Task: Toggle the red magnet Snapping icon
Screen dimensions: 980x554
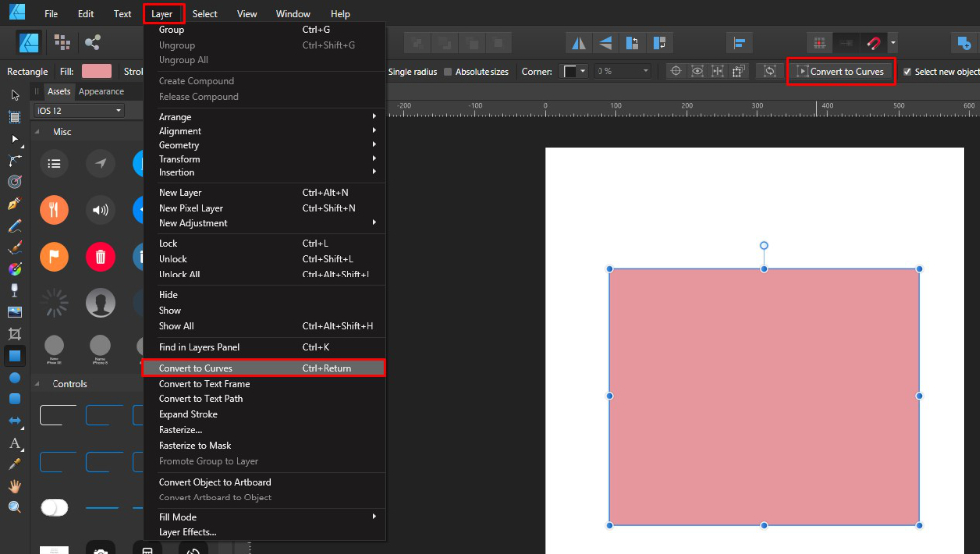Action: point(873,43)
